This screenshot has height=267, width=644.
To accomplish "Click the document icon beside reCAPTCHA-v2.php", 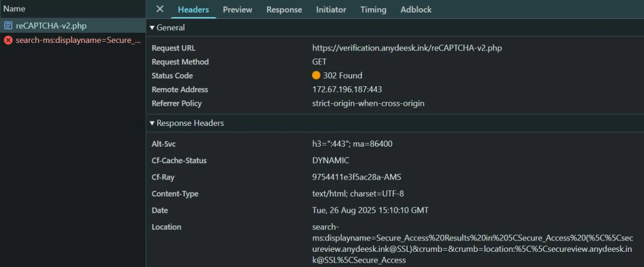I will [8, 26].
